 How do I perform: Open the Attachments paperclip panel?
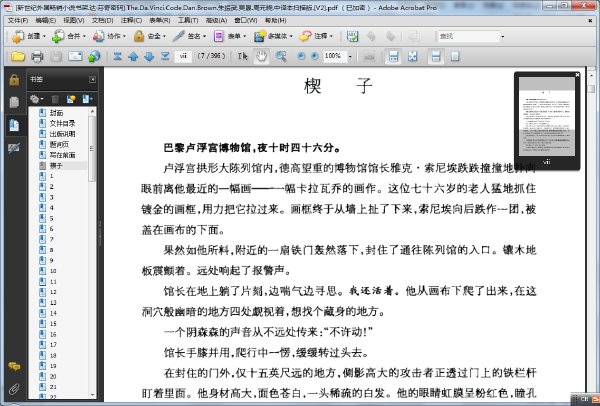(14, 389)
